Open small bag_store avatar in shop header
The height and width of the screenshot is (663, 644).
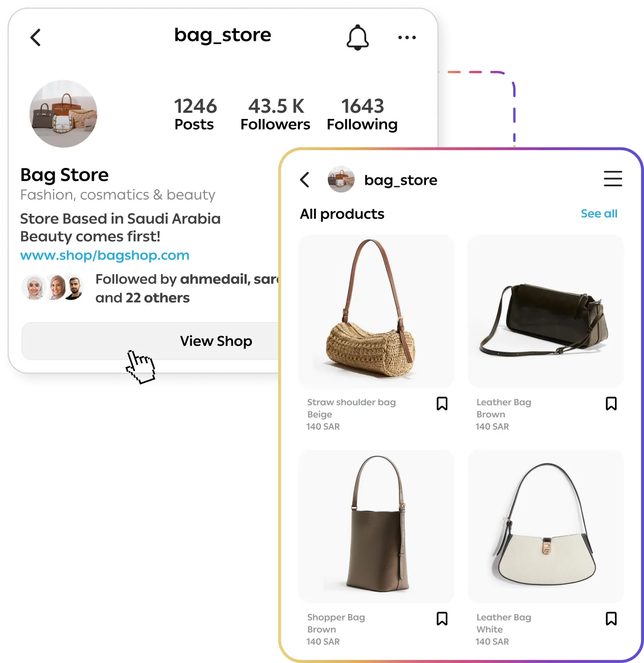tap(341, 179)
